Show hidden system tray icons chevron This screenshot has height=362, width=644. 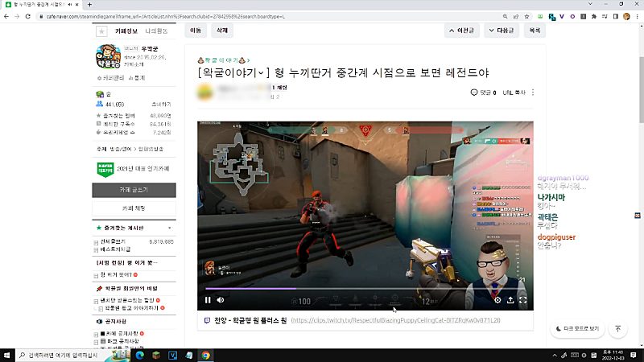click(555, 356)
